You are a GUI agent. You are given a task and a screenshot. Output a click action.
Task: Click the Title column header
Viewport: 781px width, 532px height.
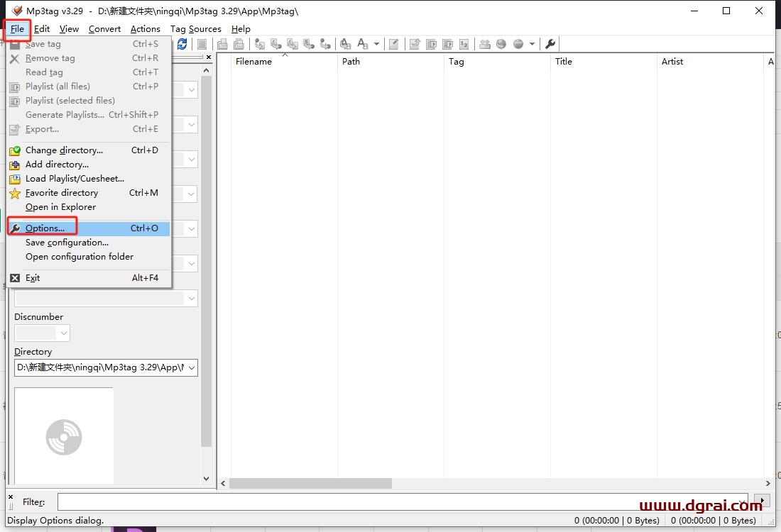pyautogui.click(x=603, y=62)
